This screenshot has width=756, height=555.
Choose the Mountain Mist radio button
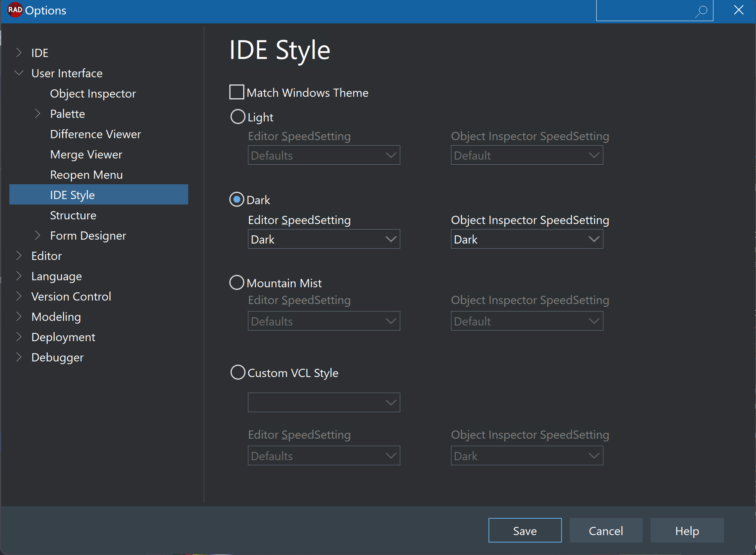pyautogui.click(x=237, y=283)
